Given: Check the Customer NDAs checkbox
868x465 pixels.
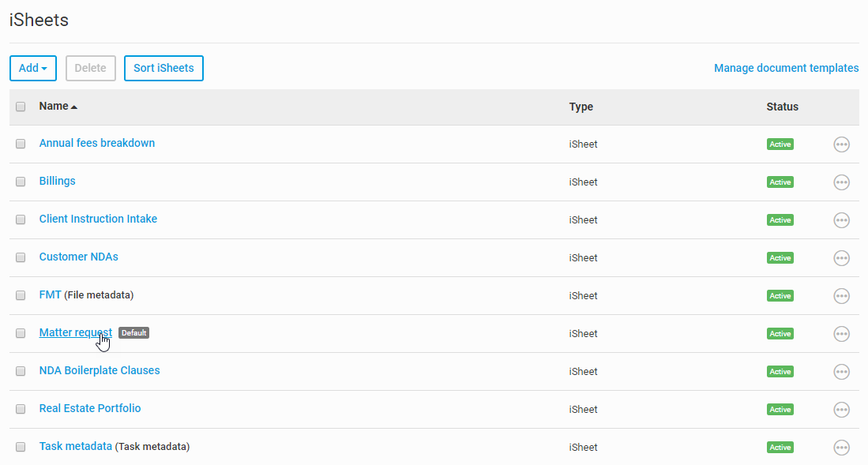Looking at the screenshot, I should [21, 257].
